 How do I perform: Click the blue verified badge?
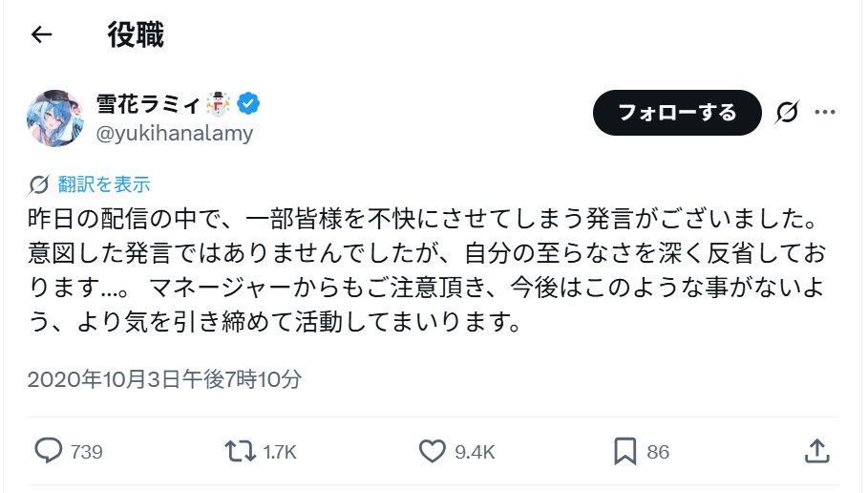click(250, 103)
